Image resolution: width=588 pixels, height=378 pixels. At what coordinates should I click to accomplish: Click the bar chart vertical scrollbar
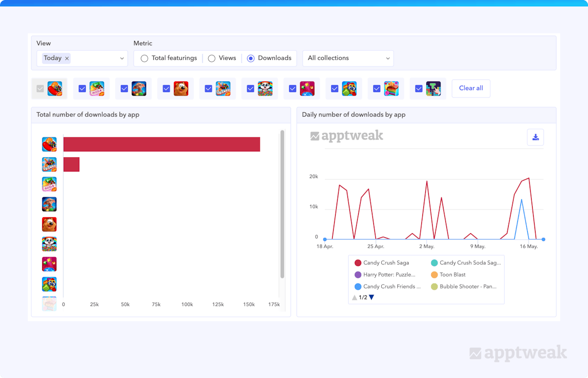tap(282, 206)
